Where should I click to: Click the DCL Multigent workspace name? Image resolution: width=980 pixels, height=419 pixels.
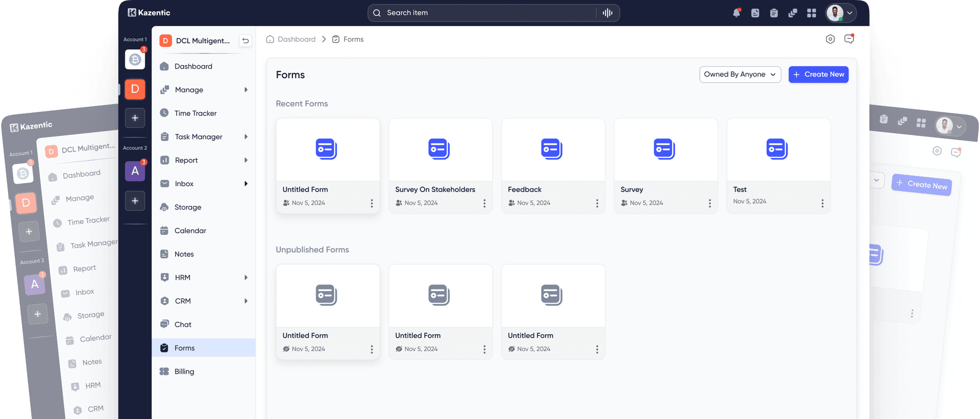point(203,41)
